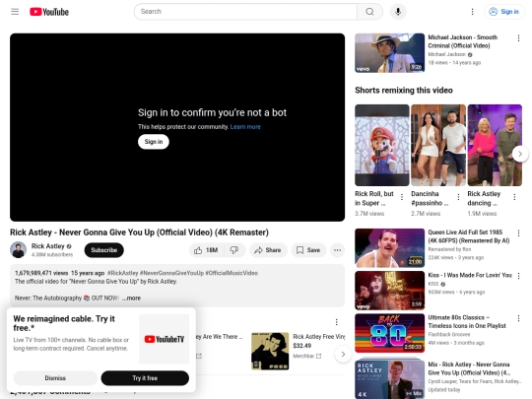This screenshot has height=399, width=532.
Task: Save the video to a playlist
Action: (x=308, y=250)
